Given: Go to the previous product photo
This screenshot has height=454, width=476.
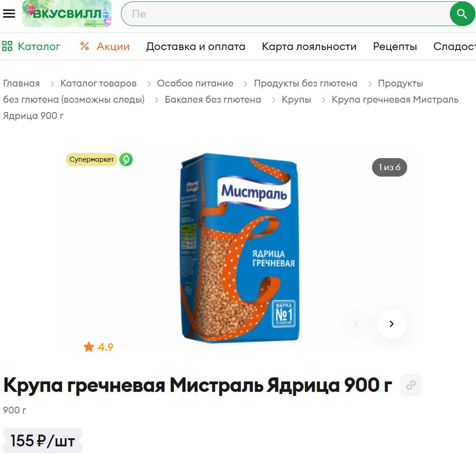Looking at the screenshot, I should [357, 324].
